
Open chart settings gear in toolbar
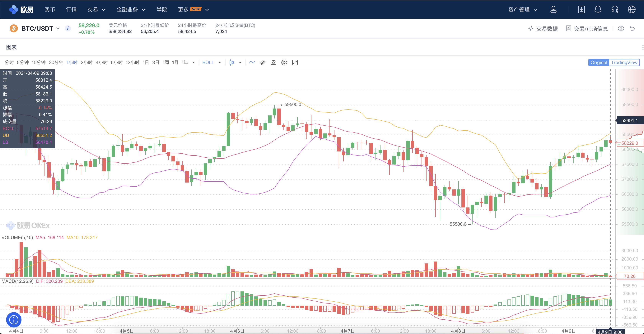tap(284, 63)
